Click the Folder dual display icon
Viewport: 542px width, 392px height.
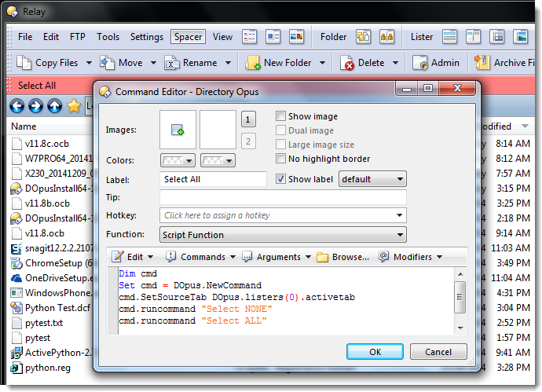click(x=363, y=37)
